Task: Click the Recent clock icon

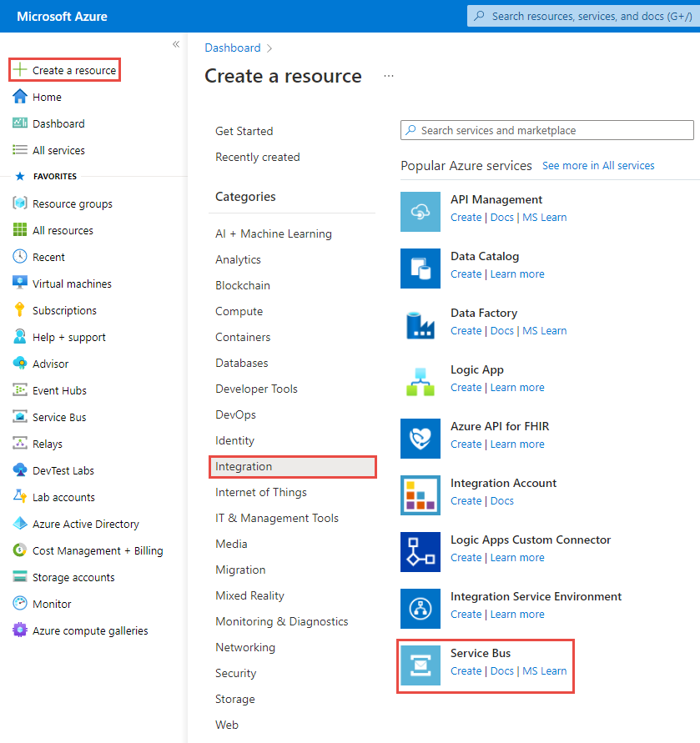Action: click(x=20, y=256)
